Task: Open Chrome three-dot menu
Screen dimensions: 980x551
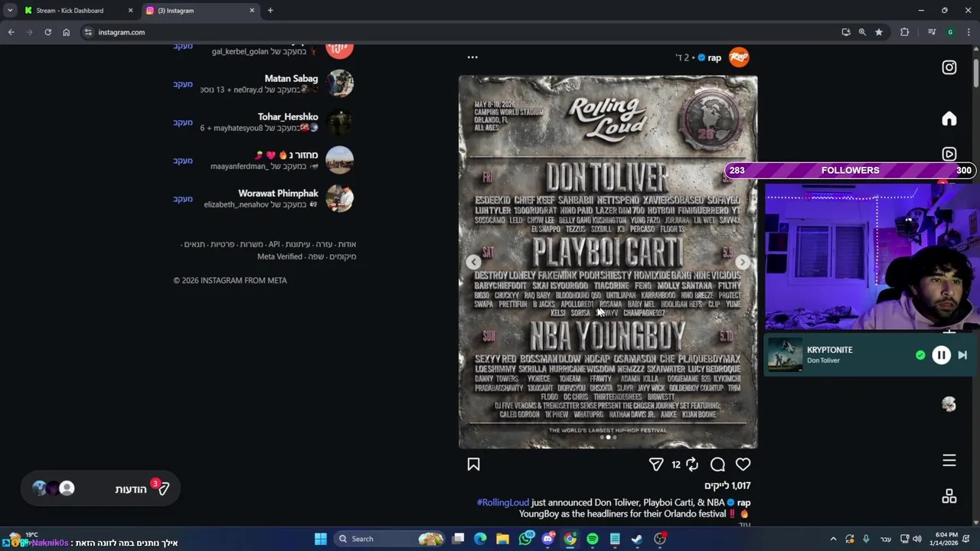Action: [968, 32]
